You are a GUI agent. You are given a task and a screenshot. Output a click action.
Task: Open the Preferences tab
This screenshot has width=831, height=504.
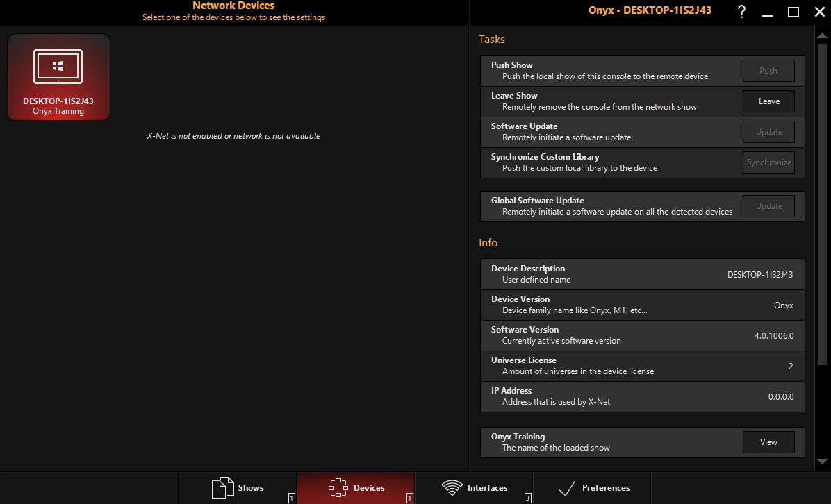[592, 487]
